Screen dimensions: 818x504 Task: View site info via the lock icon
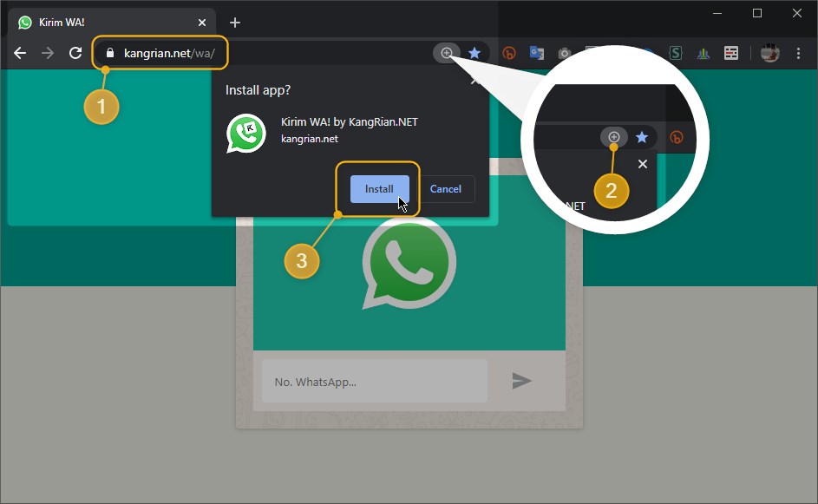(x=110, y=53)
